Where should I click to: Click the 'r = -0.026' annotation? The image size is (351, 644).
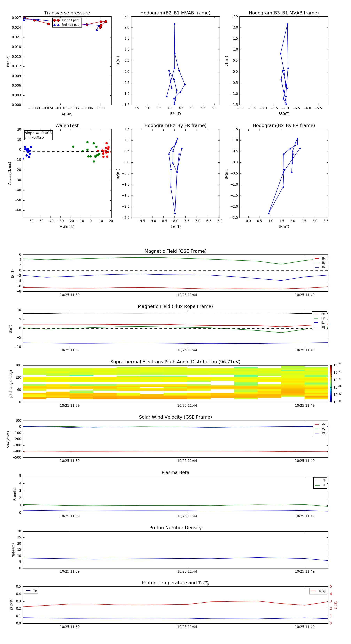35,138
